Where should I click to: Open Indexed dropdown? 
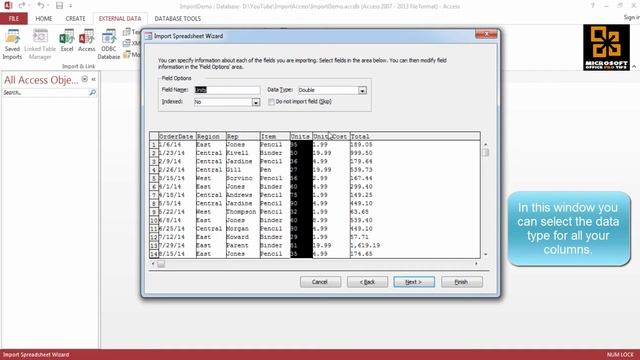(x=256, y=102)
